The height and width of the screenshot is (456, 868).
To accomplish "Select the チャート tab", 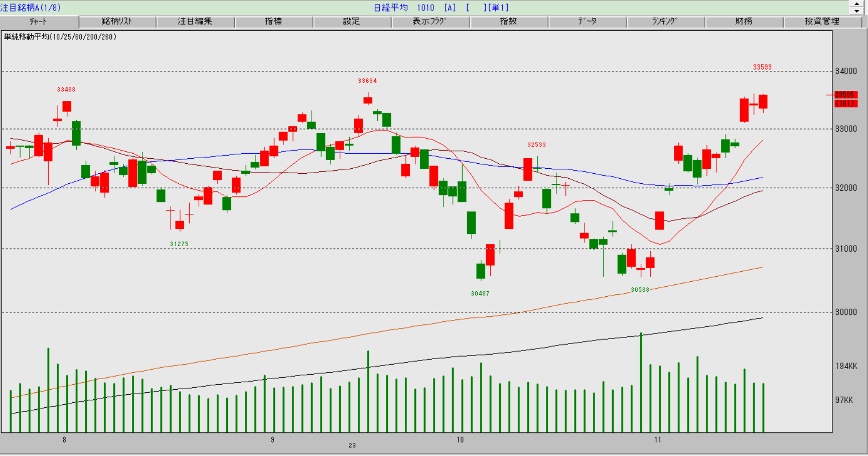I will click(39, 22).
